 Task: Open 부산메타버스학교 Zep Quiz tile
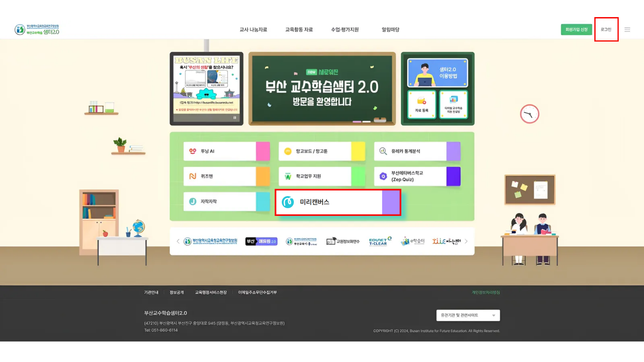417,176
